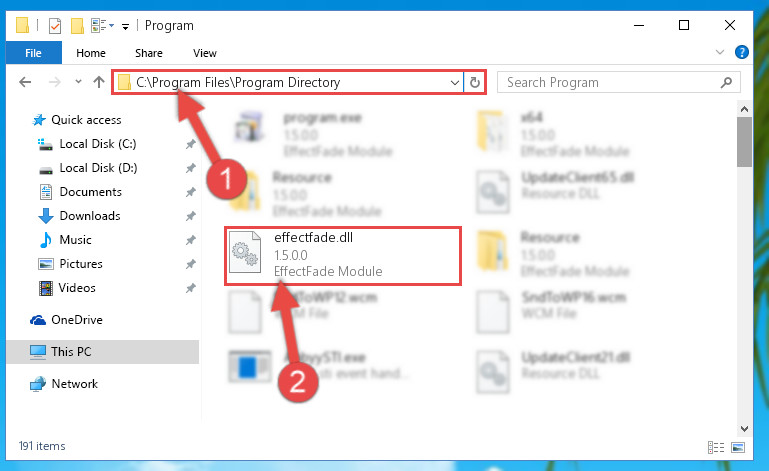Switch to the Home ribbon tab

click(91, 53)
